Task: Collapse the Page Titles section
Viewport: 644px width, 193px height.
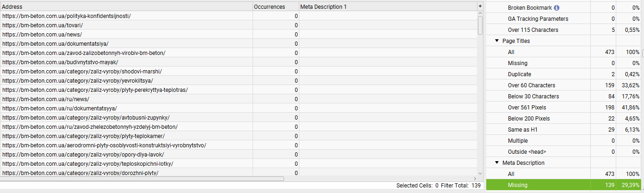Action: 497,41
